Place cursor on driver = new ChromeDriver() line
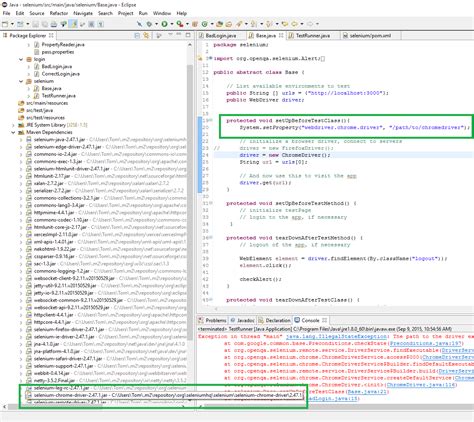 point(285,155)
